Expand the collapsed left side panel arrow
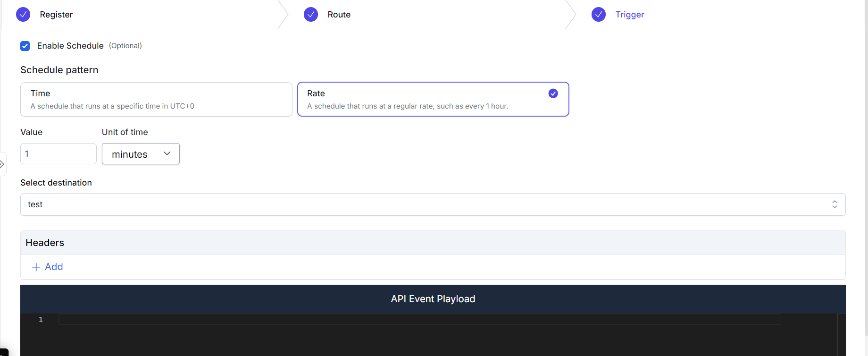868x356 pixels. pyautogui.click(x=2, y=164)
